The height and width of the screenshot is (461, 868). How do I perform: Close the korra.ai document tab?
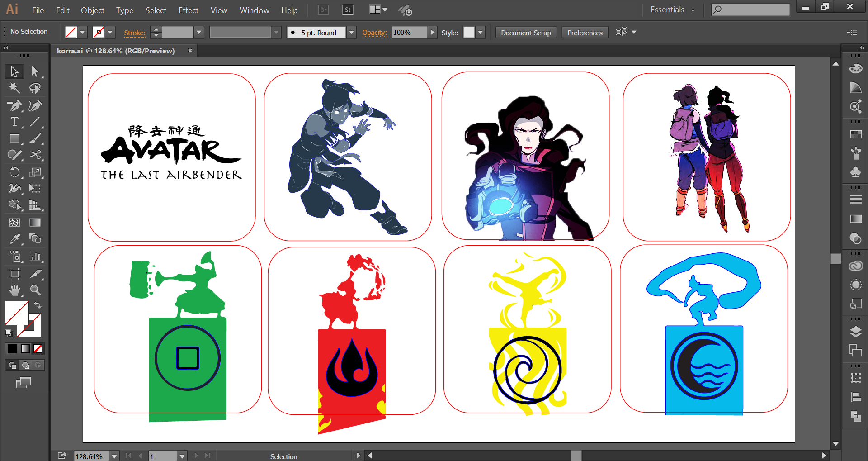click(x=190, y=51)
